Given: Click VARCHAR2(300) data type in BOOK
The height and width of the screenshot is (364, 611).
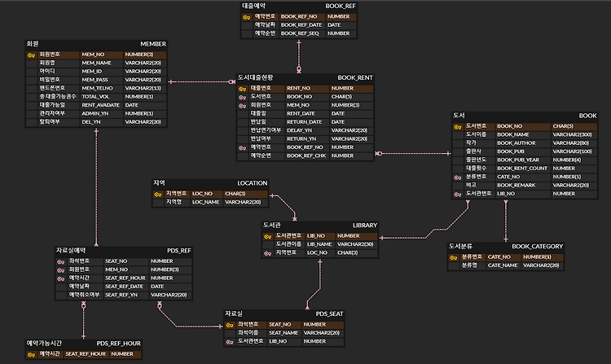Looking at the screenshot, I should 572,134.
